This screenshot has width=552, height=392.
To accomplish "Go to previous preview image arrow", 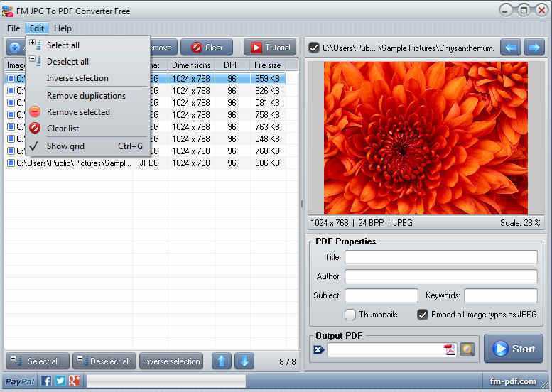I will click(x=511, y=48).
